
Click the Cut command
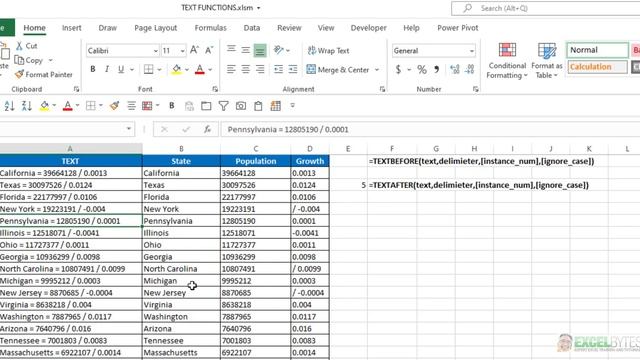(x=27, y=46)
